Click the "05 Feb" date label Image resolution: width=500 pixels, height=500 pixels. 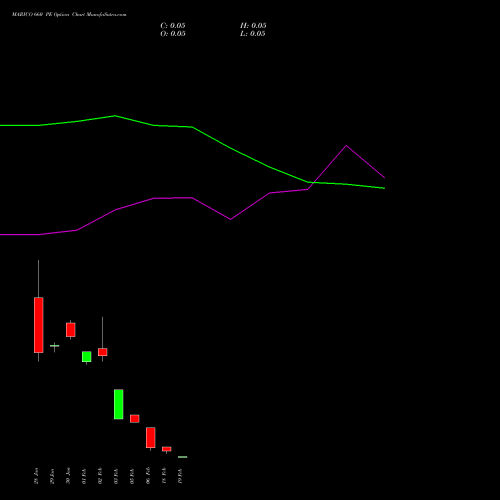132,476
